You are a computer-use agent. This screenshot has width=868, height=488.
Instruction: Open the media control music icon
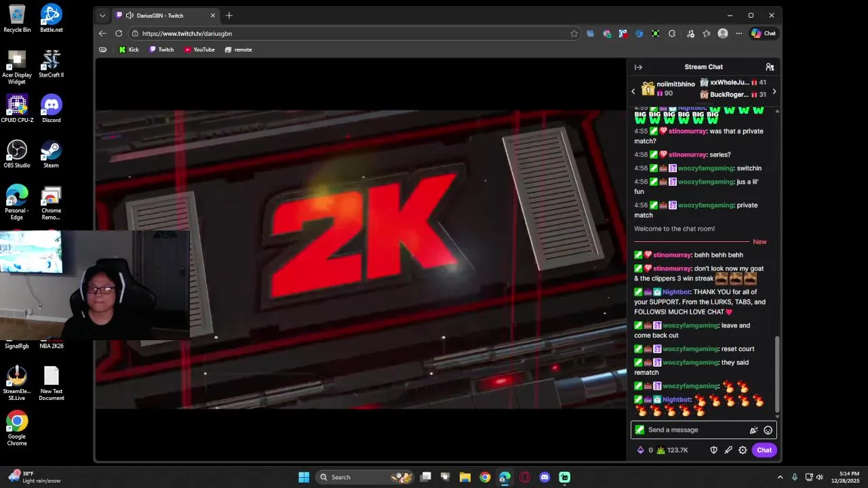(x=690, y=33)
